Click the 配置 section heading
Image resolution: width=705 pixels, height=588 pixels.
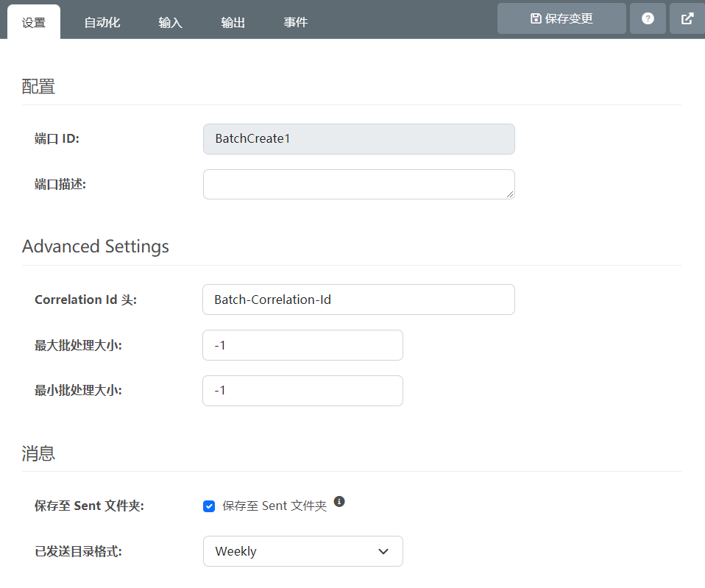point(38,86)
